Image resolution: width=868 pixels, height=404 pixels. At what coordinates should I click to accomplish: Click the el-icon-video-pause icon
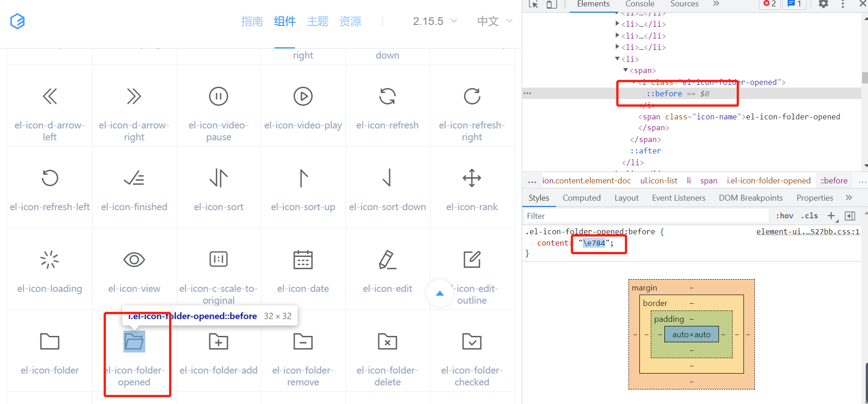[219, 96]
